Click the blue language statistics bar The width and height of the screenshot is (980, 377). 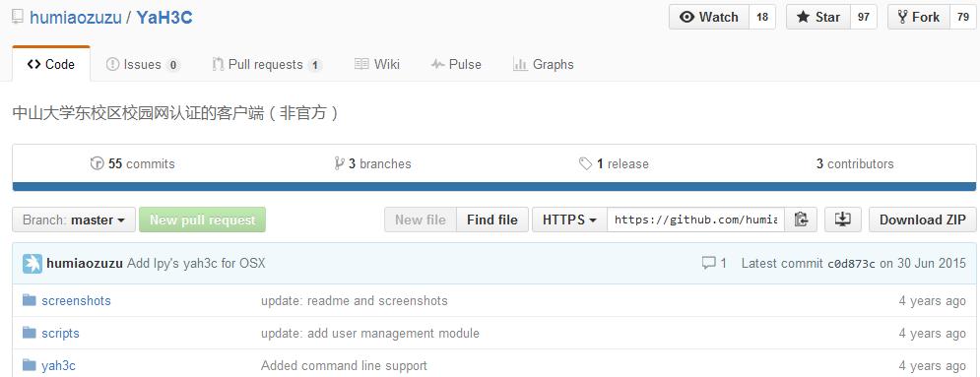click(493, 187)
